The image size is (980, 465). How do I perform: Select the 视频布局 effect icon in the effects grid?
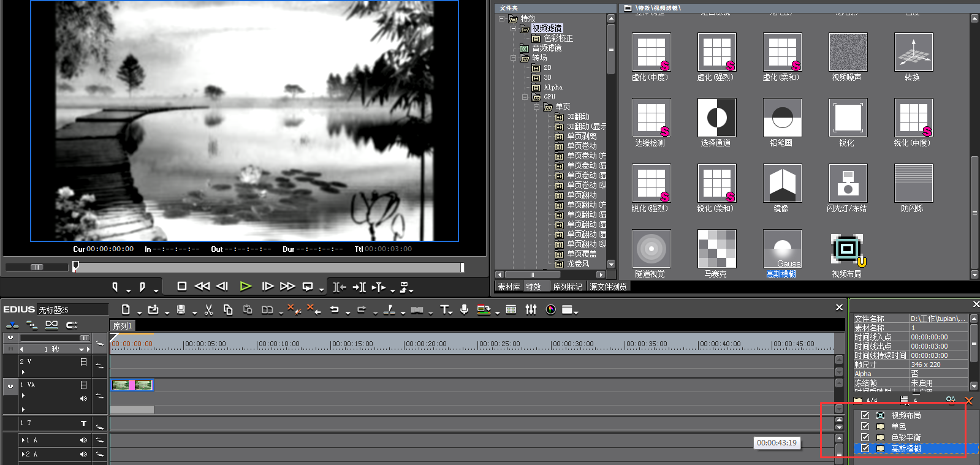pyautogui.click(x=848, y=249)
